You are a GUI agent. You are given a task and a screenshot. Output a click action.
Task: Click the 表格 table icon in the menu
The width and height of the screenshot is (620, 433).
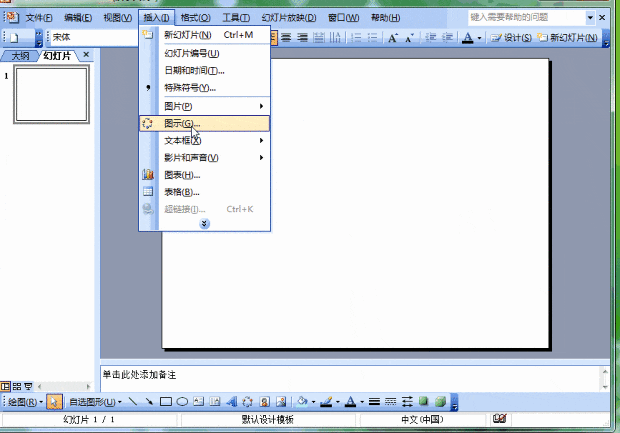[x=148, y=192]
